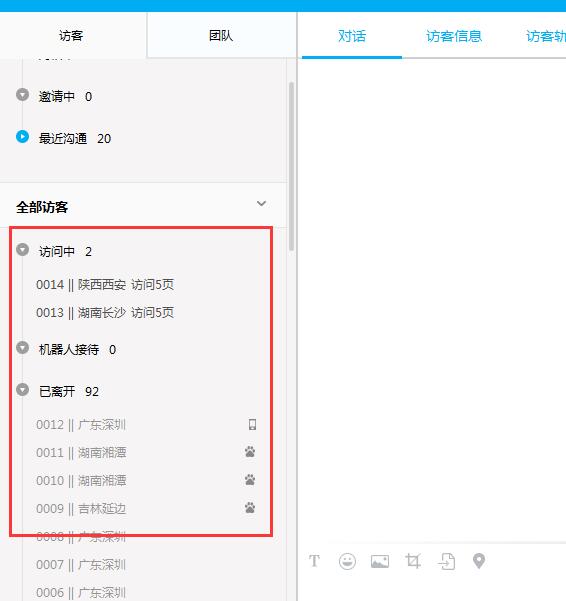Click the 全部访客 header label
Image resolution: width=566 pixels, height=601 pixels.
click(42, 207)
